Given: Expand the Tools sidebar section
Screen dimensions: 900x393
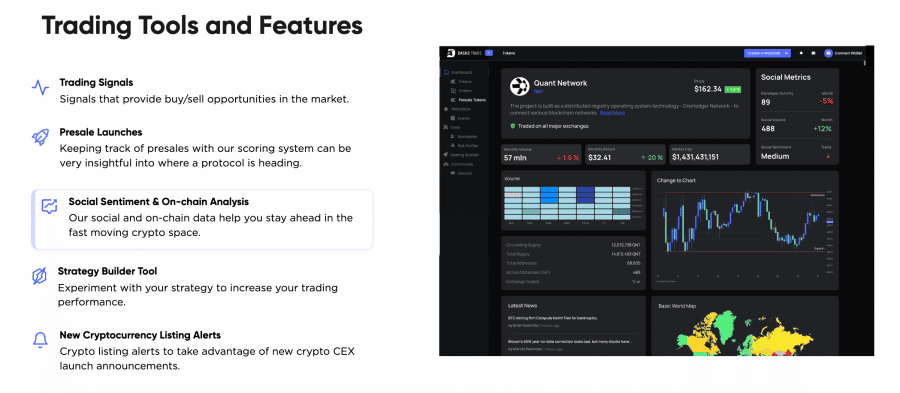Looking at the screenshot, I should (x=455, y=127).
